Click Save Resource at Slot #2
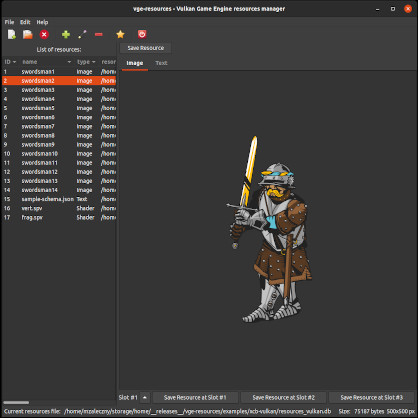 [284, 397]
